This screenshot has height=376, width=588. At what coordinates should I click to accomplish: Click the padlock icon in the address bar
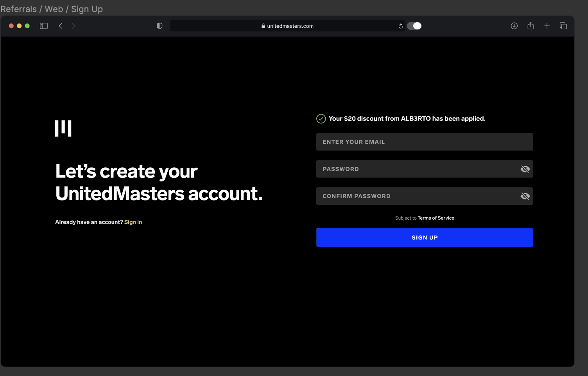tap(263, 26)
